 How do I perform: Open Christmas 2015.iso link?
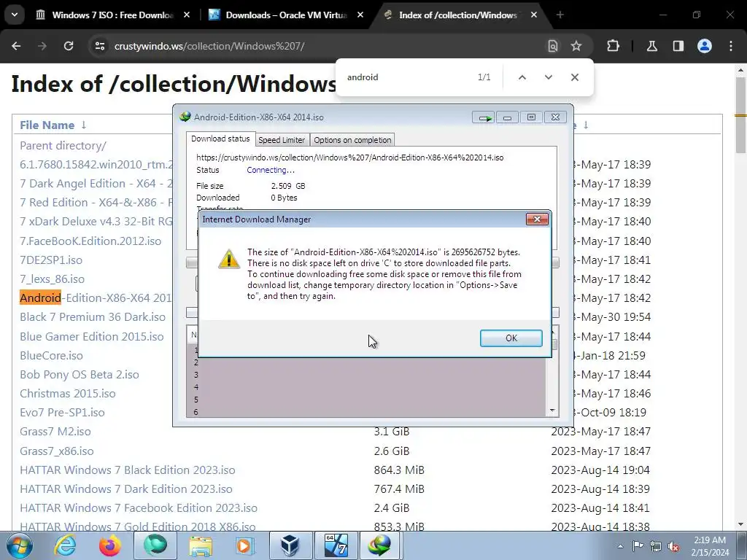68,394
